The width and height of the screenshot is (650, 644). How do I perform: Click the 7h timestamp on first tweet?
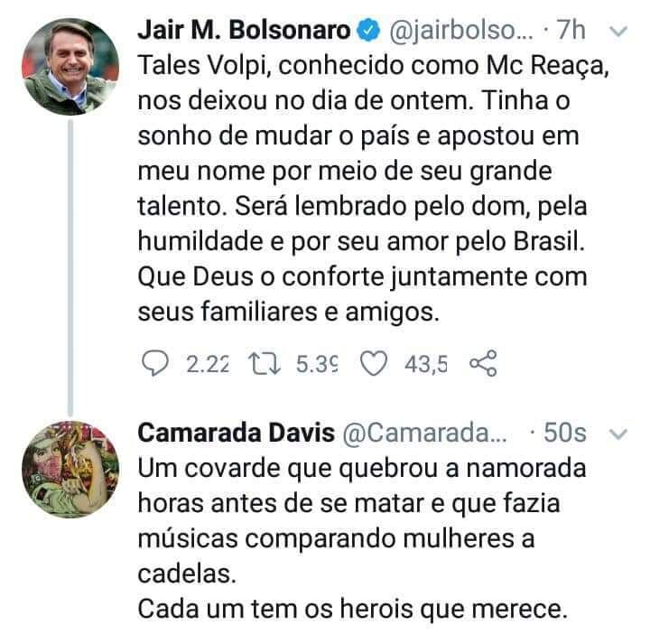coord(572,30)
